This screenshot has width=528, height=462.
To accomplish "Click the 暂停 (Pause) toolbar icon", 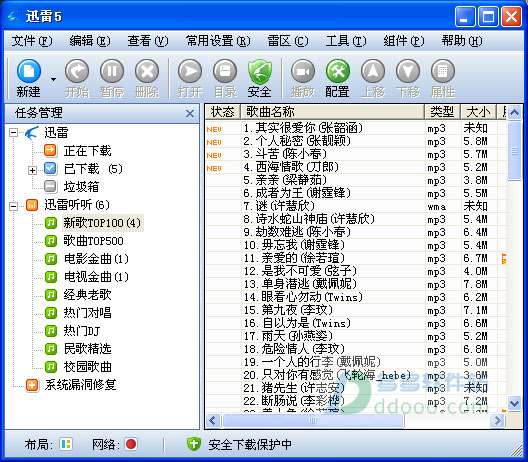I will (112, 71).
